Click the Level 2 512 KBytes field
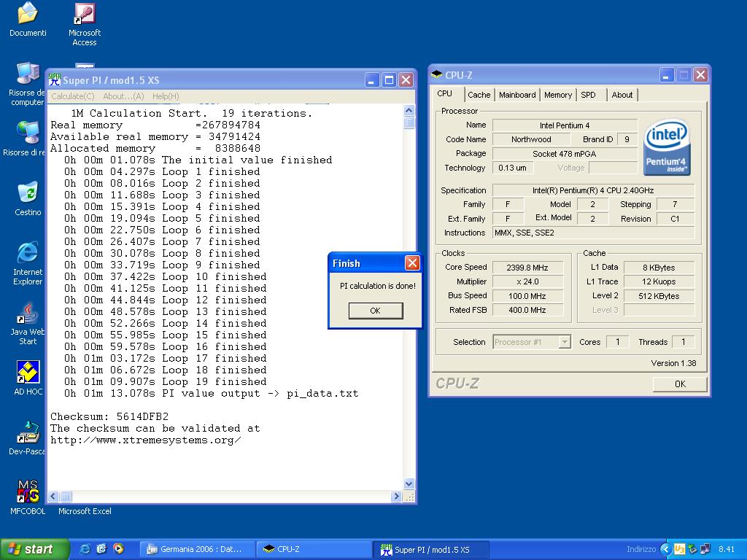 659,296
